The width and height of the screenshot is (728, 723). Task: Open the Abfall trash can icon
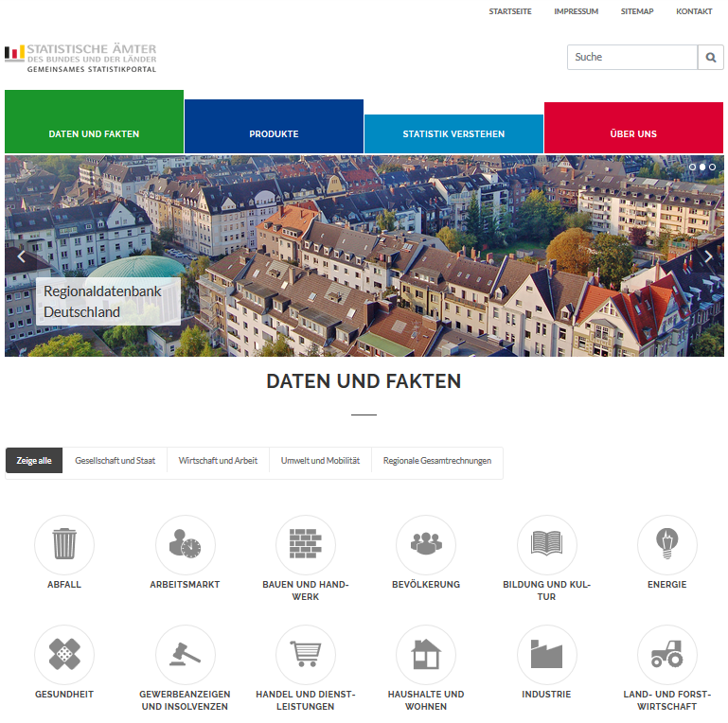[64, 545]
